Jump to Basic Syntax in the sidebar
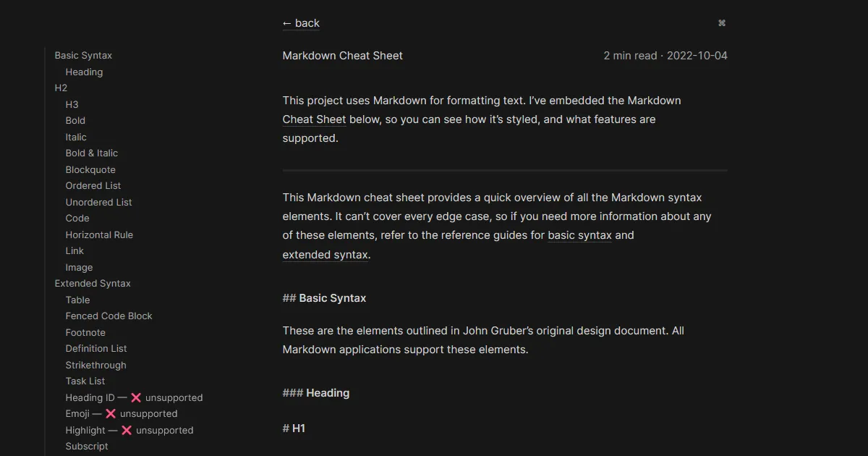The height and width of the screenshot is (456, 868). [x=83, y=56]
